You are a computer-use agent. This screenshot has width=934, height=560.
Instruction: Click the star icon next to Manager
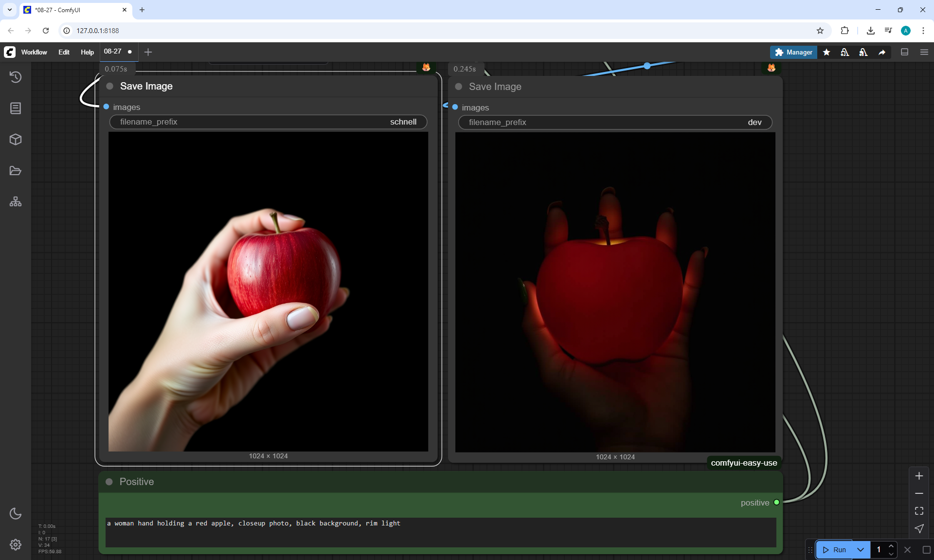tap(826, 52)
